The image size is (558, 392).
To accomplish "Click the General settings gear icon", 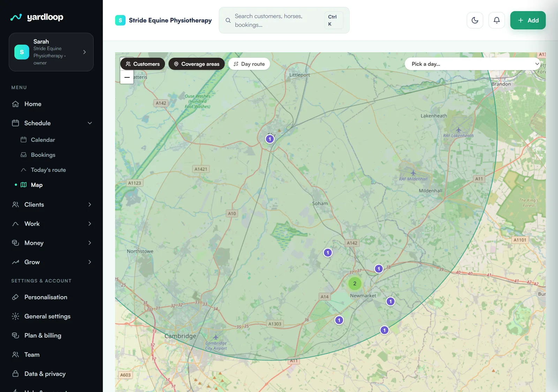I will point(15,316).
